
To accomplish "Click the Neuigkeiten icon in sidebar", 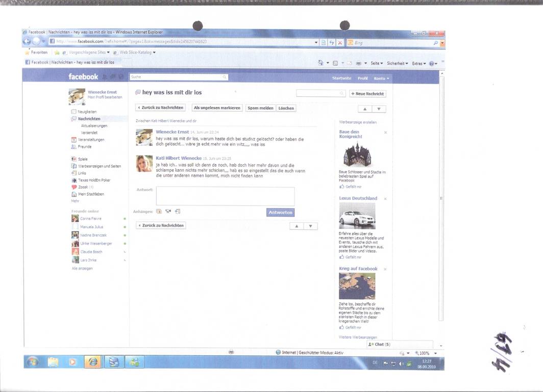I will pyautogui.click(x=74, y=112).
